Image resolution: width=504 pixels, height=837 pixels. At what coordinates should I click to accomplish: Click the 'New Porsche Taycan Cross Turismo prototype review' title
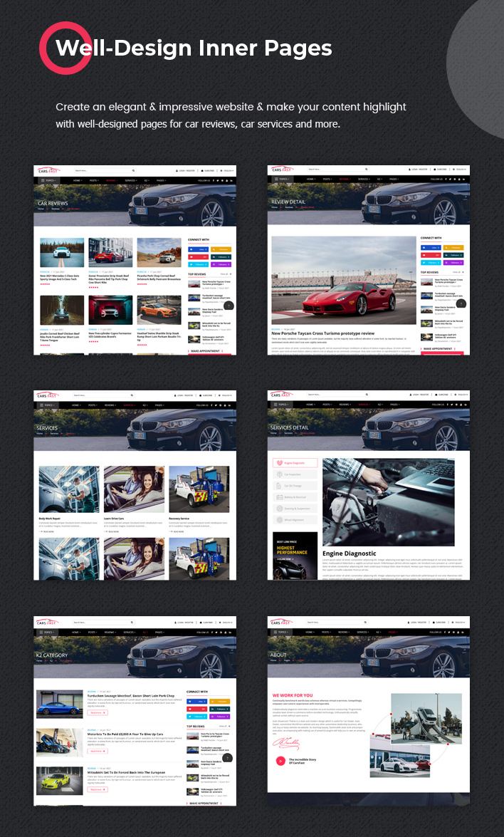click(x=323, y=333)
